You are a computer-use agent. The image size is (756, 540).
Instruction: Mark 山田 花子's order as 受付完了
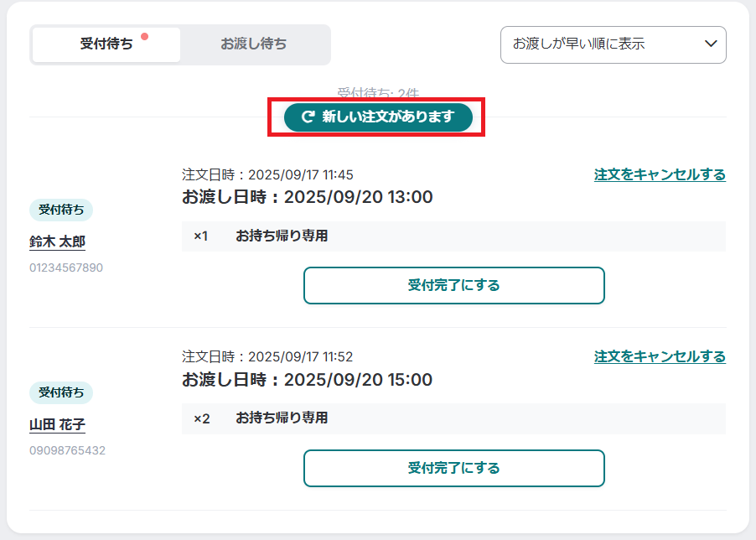[453, 468]
